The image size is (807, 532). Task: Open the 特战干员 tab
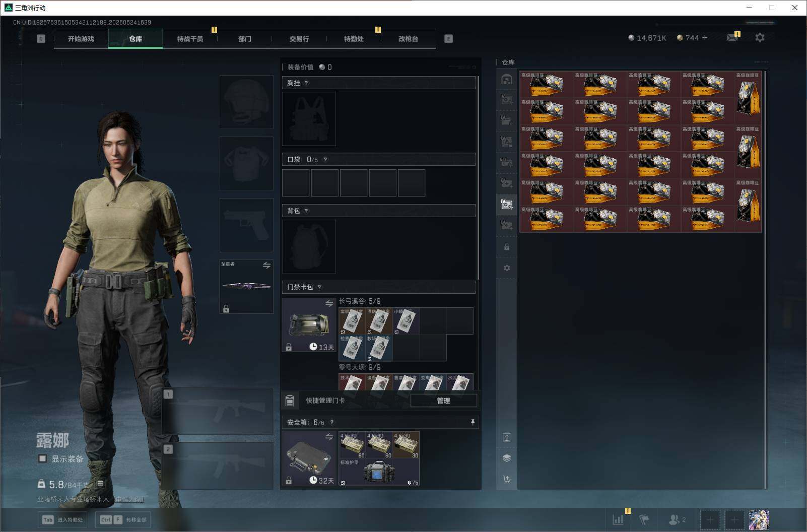(190, 39)
